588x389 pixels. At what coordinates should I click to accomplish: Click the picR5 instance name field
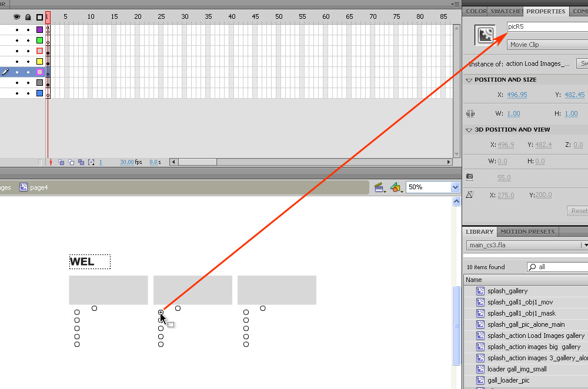(x=547, y=27)
